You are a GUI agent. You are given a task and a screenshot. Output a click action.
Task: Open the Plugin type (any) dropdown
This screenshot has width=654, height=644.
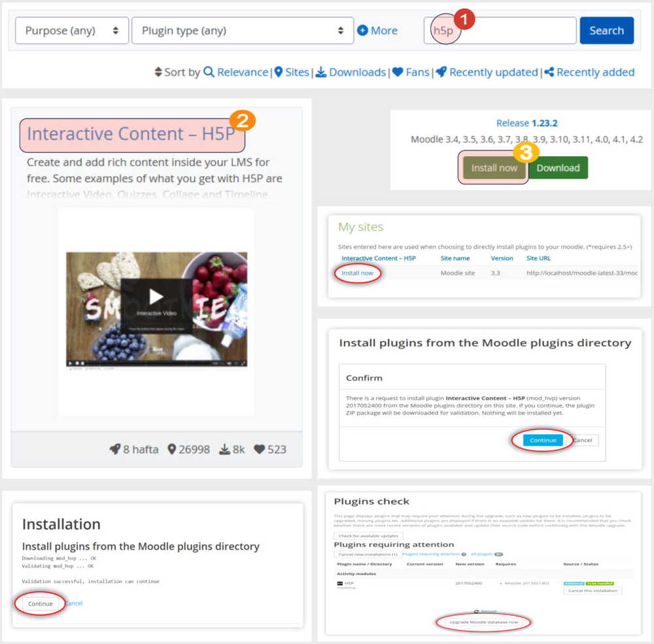click(243, 31)
